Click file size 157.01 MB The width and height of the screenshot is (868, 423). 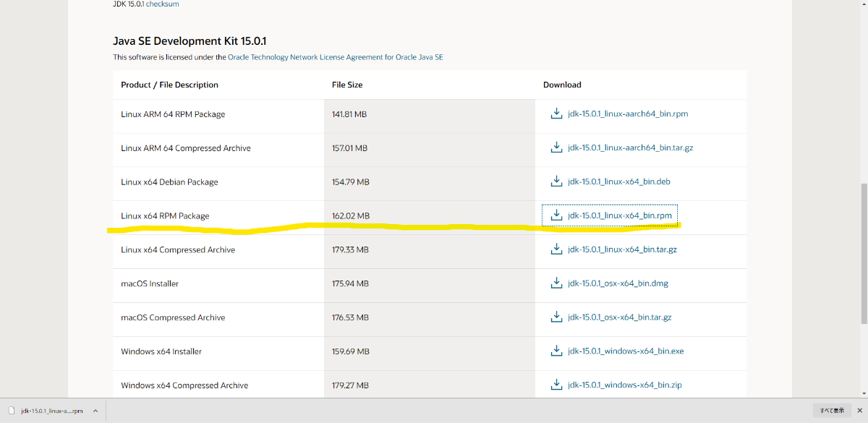pos(350,148)
